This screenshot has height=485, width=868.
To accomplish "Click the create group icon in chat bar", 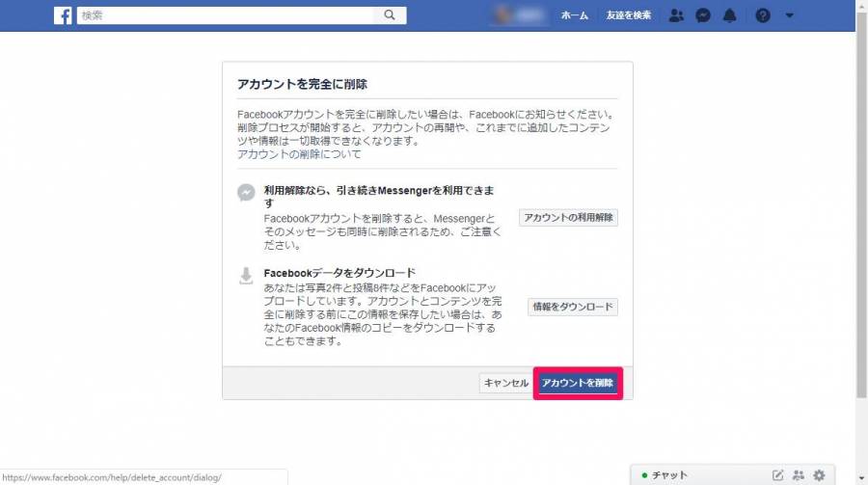I will click(x=799, y=475).
